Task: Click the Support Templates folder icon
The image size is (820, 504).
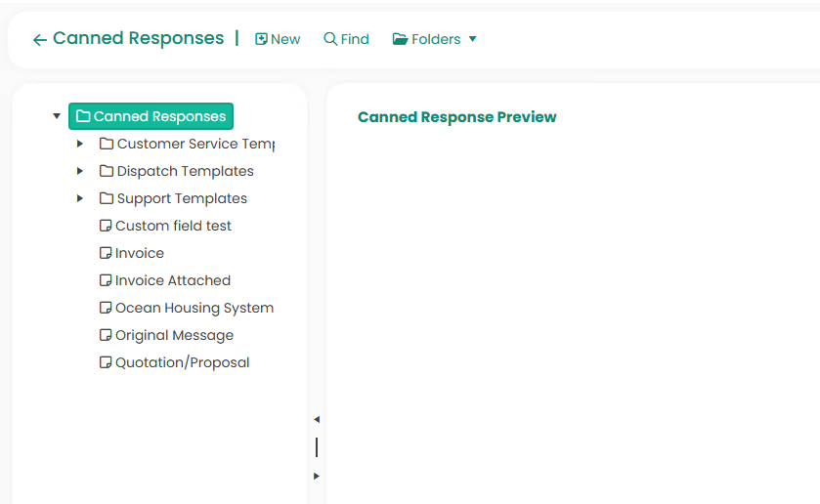Action: tap(107, 198)
